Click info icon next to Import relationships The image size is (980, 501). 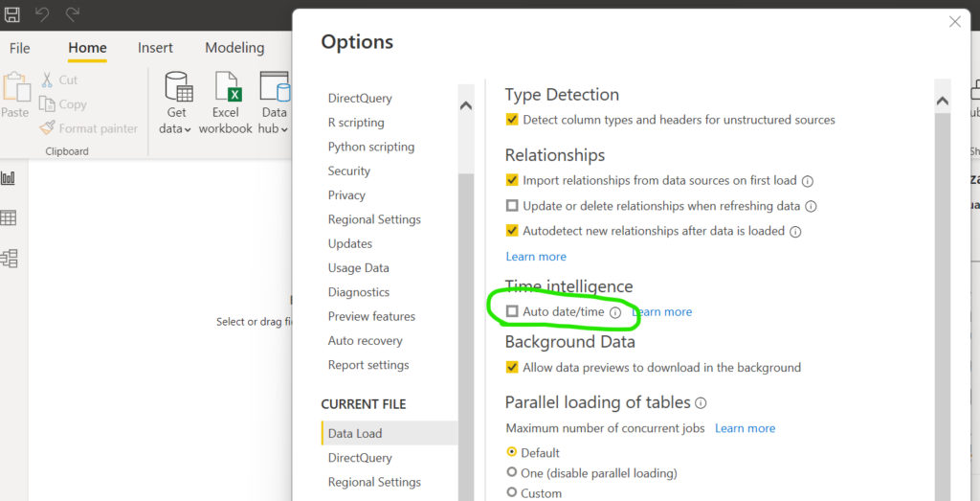(807, 181)
